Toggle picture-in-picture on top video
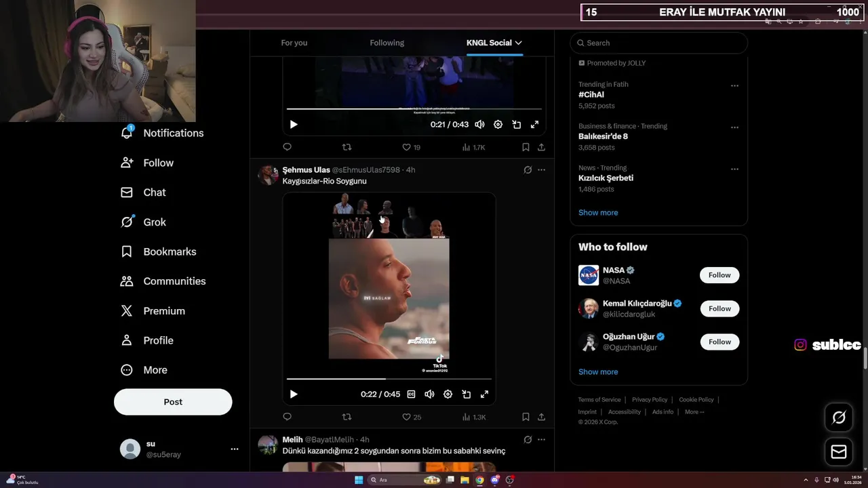The height and width of the screenshot is (488, 868). point(516,125)
